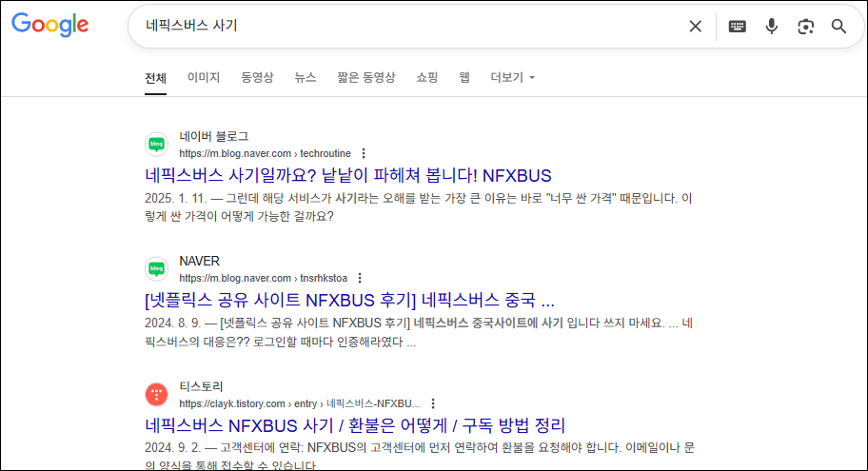This screenshot has height=471, width=868.
Task: Expand the 더보기 dropdown for more filters
Action: pos(513,77)
